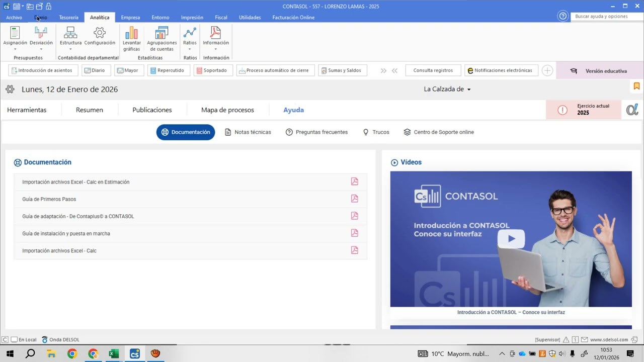Click the Notificaciones electrónicas button
This screenshot has width=644, height=362.
[x=501, y=70]
